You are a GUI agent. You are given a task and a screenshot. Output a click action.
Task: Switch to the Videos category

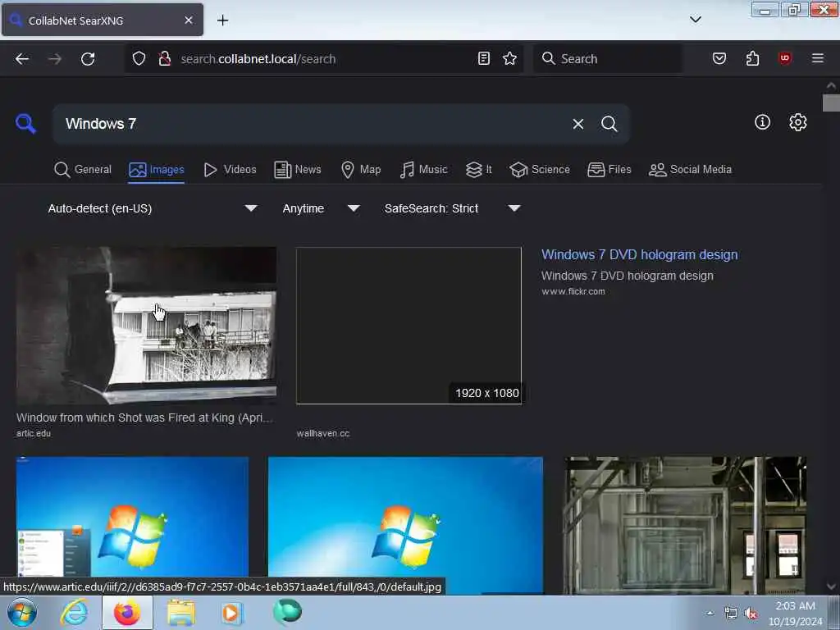pyautogui.click(x=230, y=170)
